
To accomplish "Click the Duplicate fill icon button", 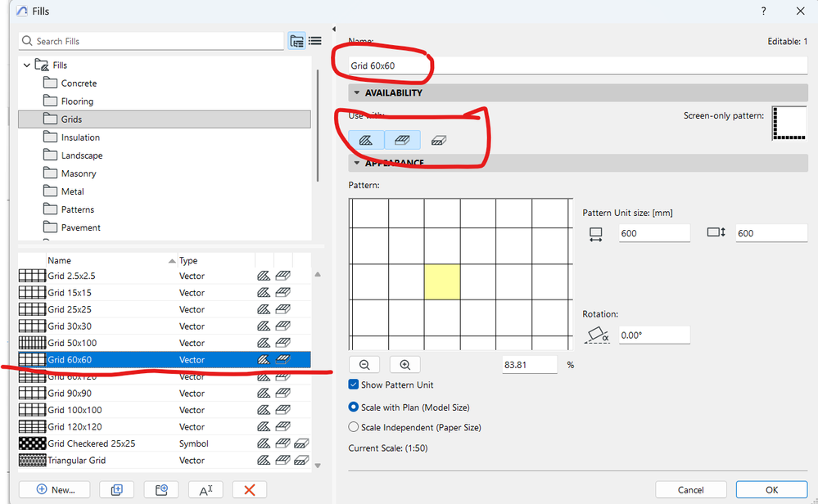I will [x=117, y=490].
